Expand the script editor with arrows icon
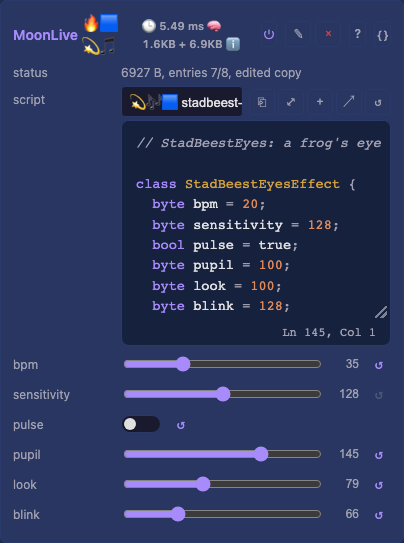 coord(291,102)
